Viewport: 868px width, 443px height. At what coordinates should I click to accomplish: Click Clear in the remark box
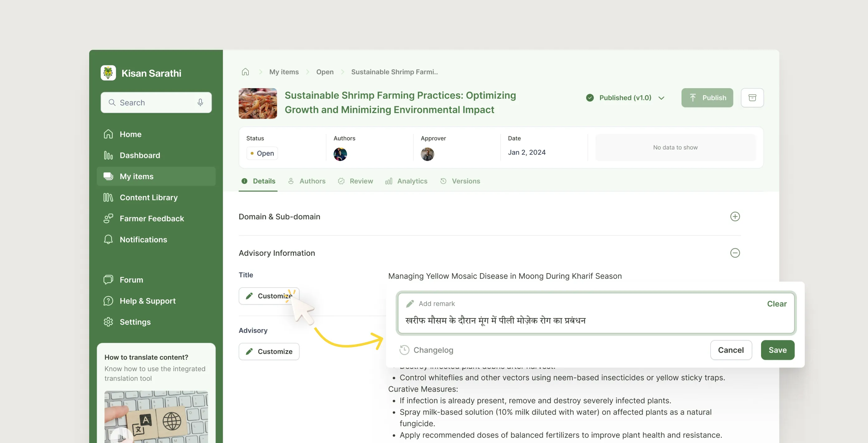pyautogui.click(x=776, y=304)
